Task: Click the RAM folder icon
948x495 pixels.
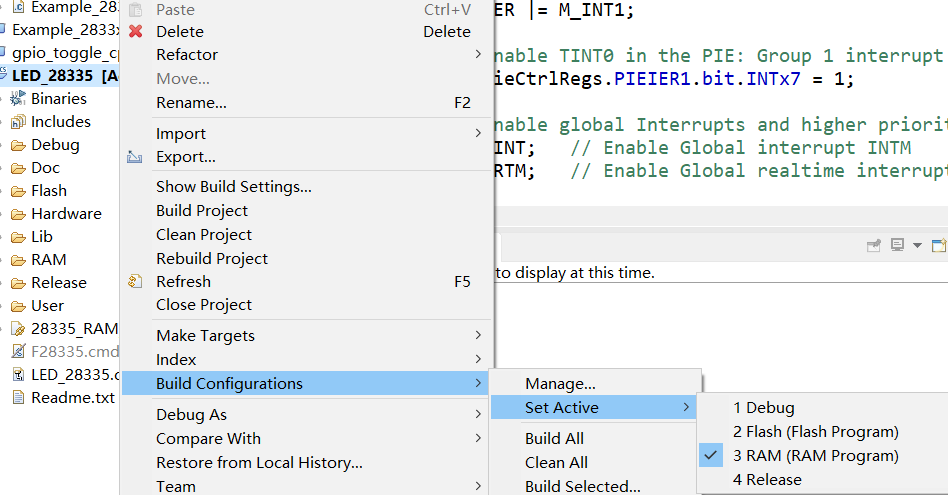Action: 19,260
